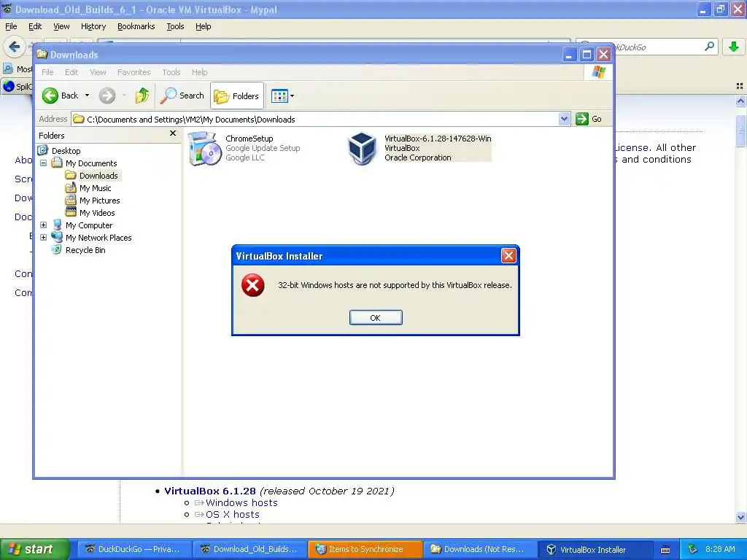Expand the My Network Places node
This screenshot has height=560, width=747.
43,237
